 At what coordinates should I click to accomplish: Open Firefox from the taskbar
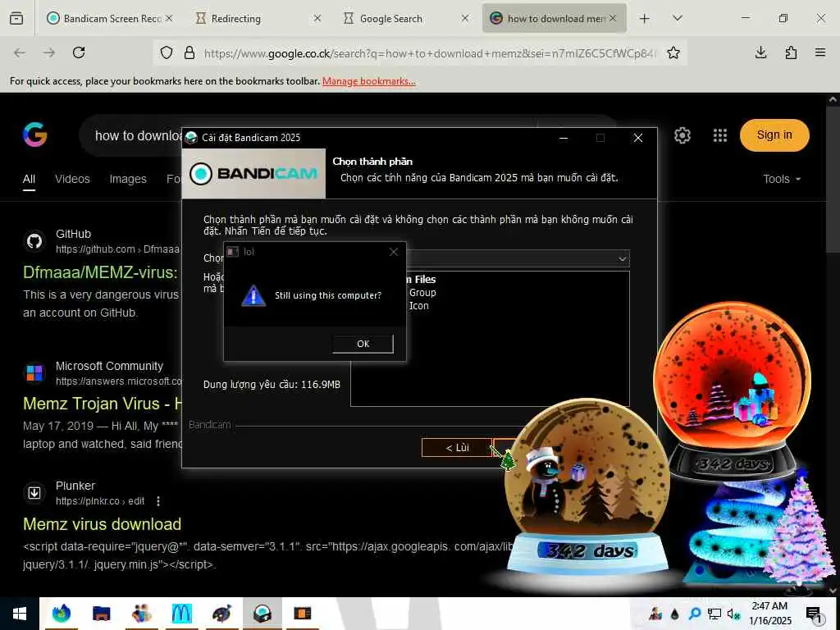61,614
